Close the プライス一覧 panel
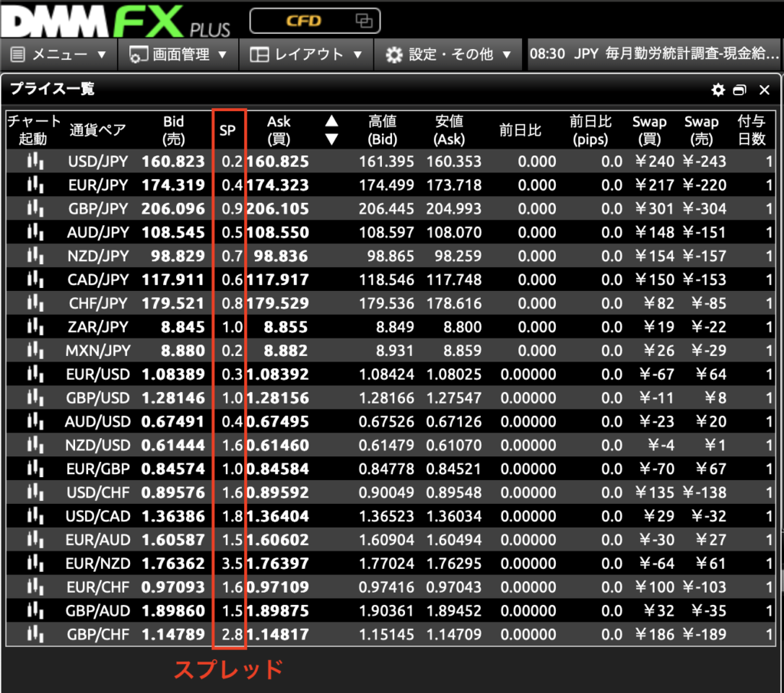The height and width of the screenshot is (693, 784). click(763, 90)
